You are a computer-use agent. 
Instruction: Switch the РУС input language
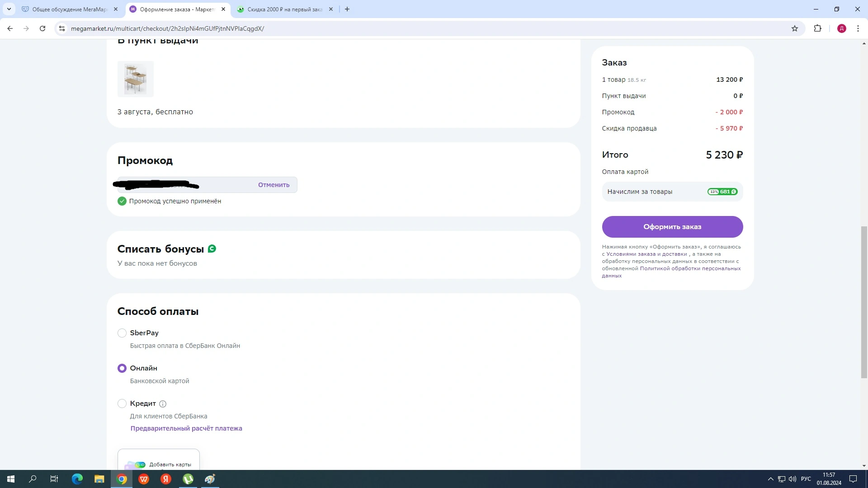[806, 479]
